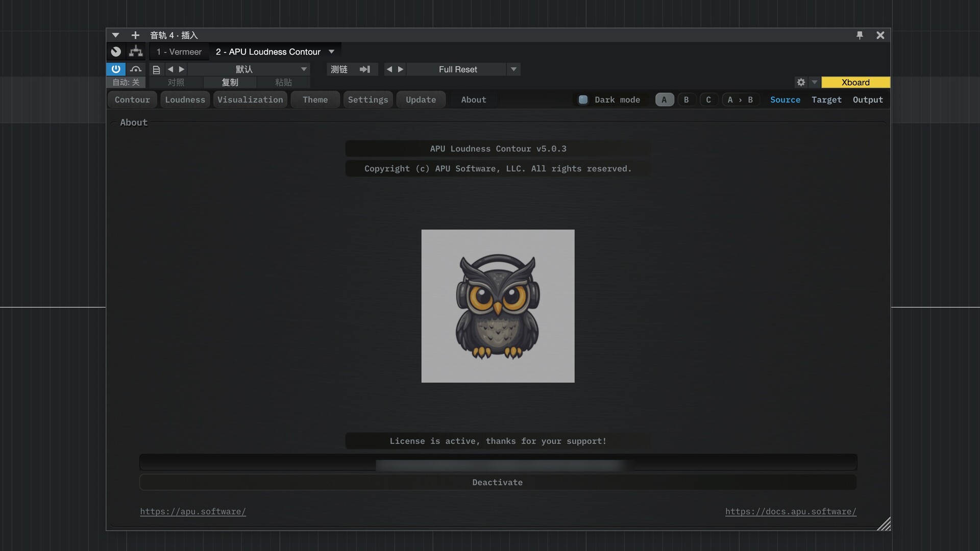Open the Theme tab
This screenshot has height=551, width=980.
click(315, 100)
